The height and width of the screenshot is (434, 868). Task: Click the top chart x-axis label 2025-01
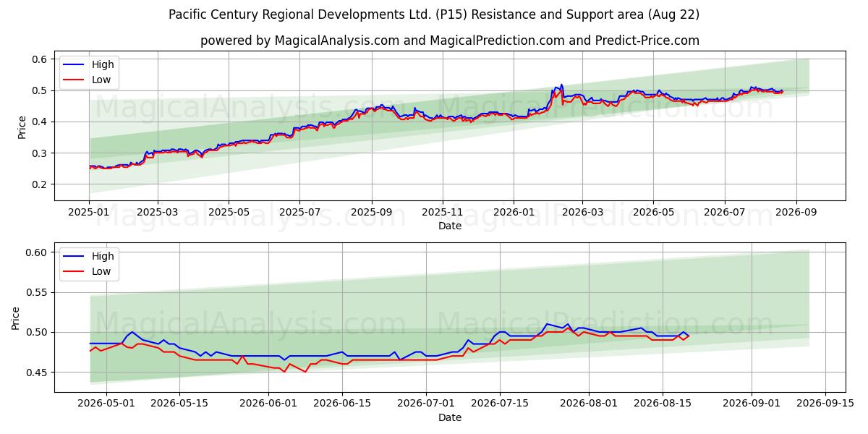tap(88, 213)
